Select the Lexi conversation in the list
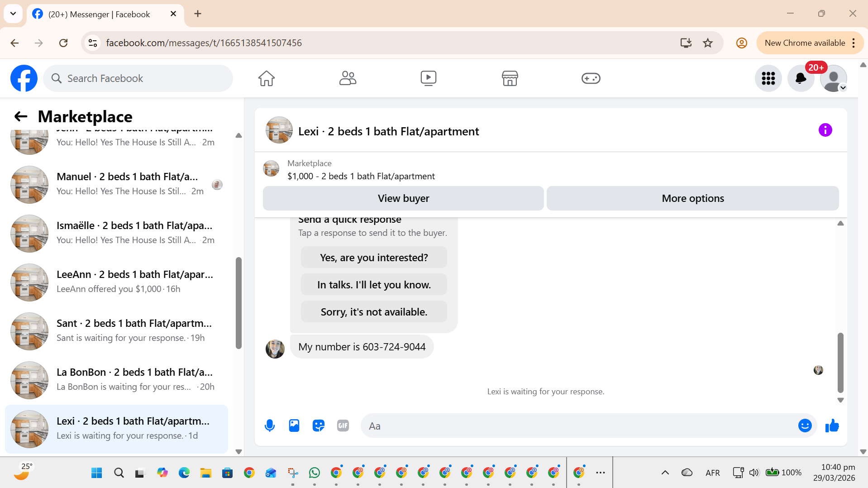The width and height of the screenshot is (868, 488). click(x=117, y=429)
